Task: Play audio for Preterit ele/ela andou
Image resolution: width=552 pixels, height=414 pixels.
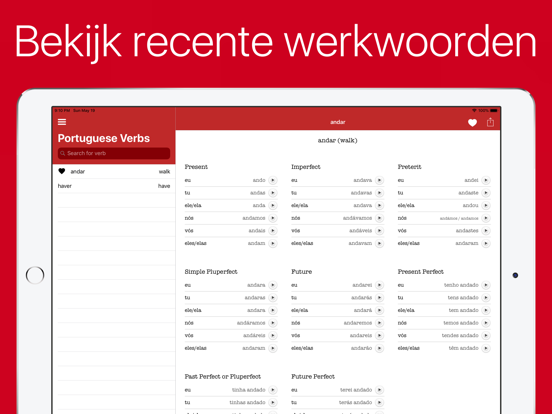Action: [x=486, y=206]
